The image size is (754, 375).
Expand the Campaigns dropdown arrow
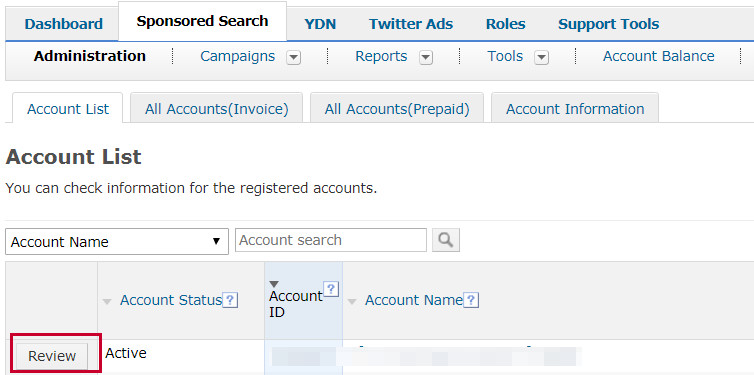[293, 58]
